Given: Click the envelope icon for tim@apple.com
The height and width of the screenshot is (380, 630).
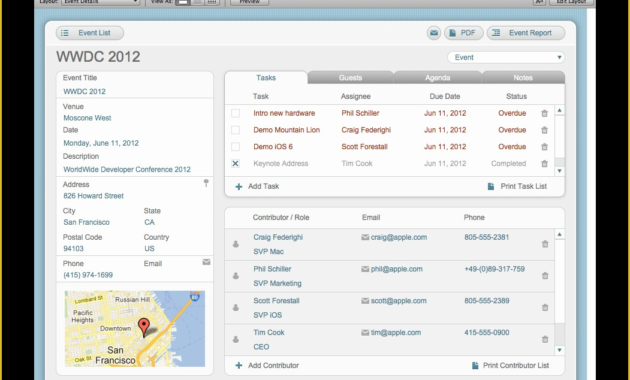Looking at the screenshot, I should pos(365,333).
